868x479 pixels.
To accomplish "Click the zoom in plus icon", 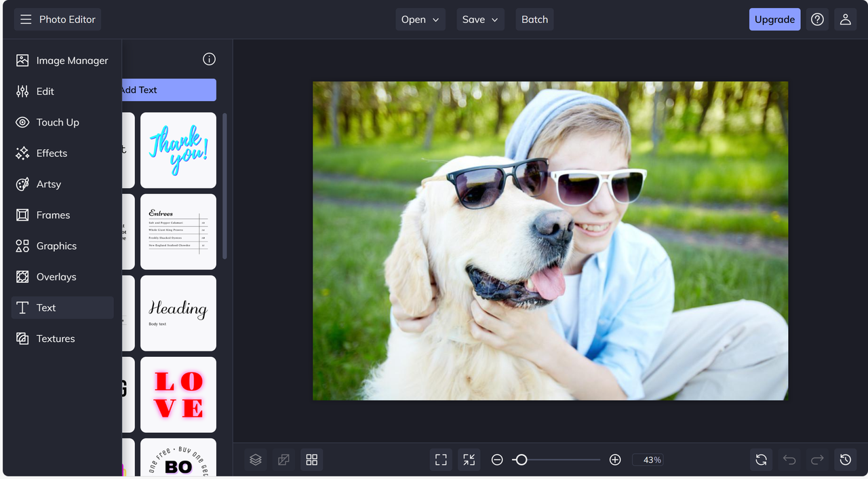I will (615, 460).
